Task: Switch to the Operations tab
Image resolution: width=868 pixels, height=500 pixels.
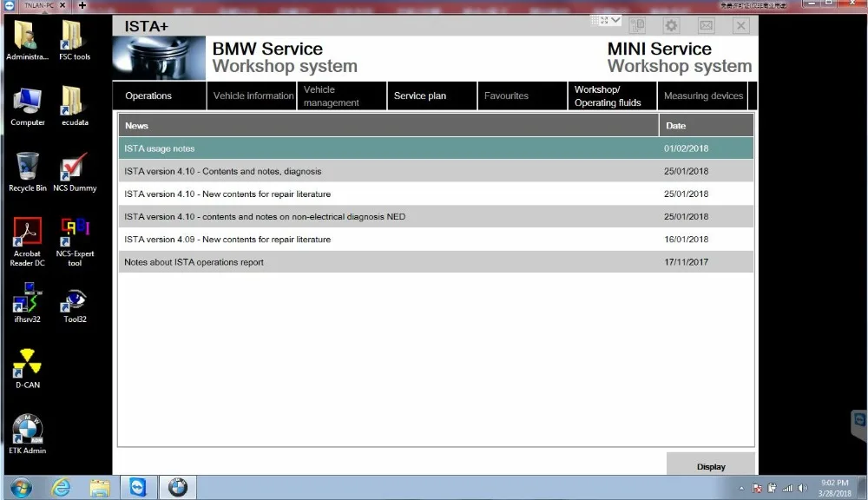Action: pyautogui.click(x=160, y=95)
